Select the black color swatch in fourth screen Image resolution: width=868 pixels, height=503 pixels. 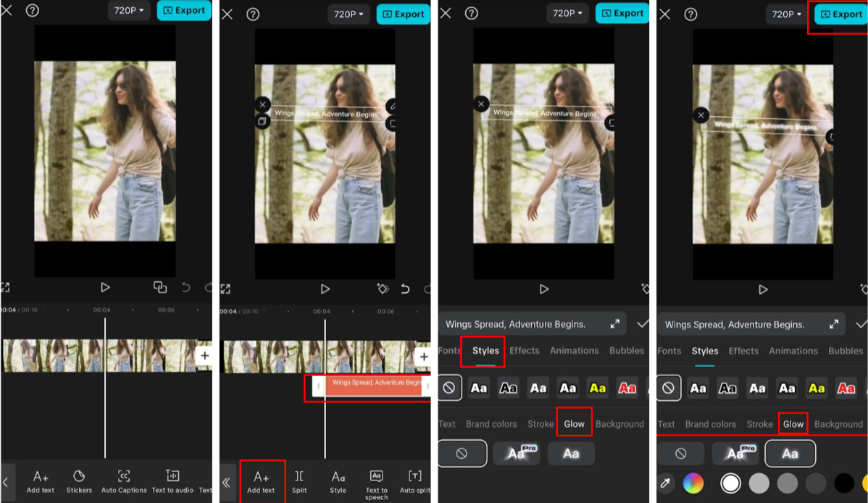pos(843,483)
